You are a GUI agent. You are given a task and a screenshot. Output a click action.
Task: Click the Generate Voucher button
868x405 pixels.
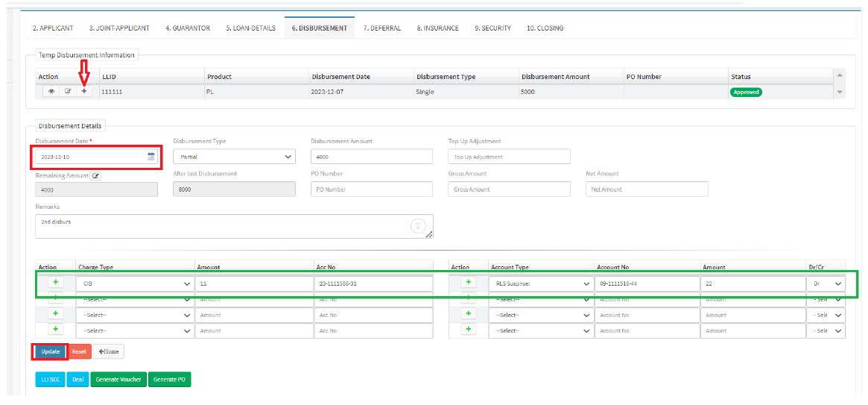pyautogui.click(x=118, y=380)
